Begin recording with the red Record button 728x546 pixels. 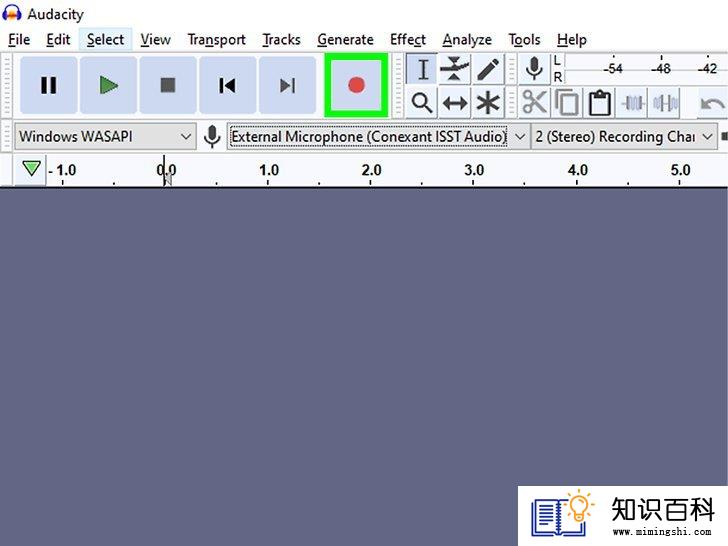coord(356,85)
